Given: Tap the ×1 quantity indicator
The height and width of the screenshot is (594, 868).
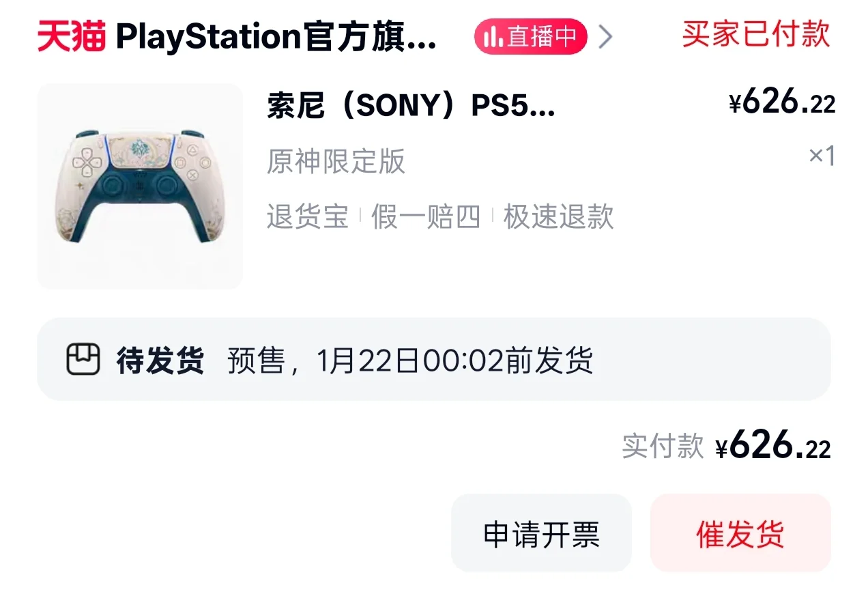Looking at the screenshot, I should [x=822, y=156].
